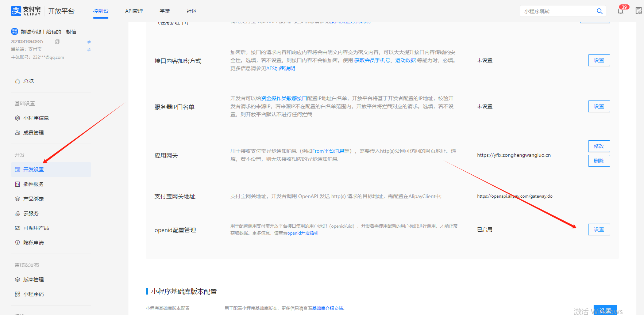Click the mini program avatar icon
644x315 pixels.
pyautogui.click(x=15, y=31)
